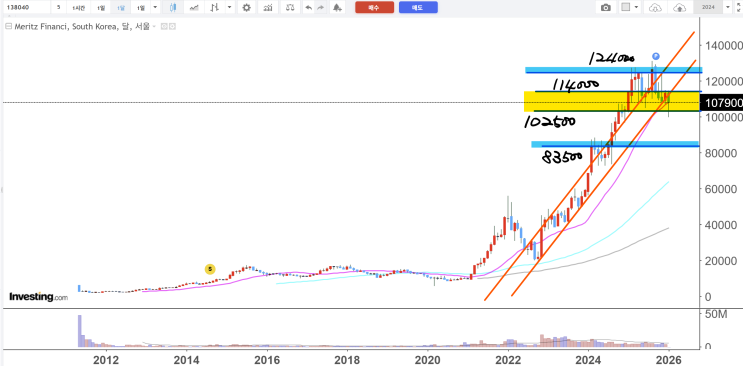Click the red 매수 buy button
Image resolution: width=743 pixels, height=366 pixels.
(374, 8)
